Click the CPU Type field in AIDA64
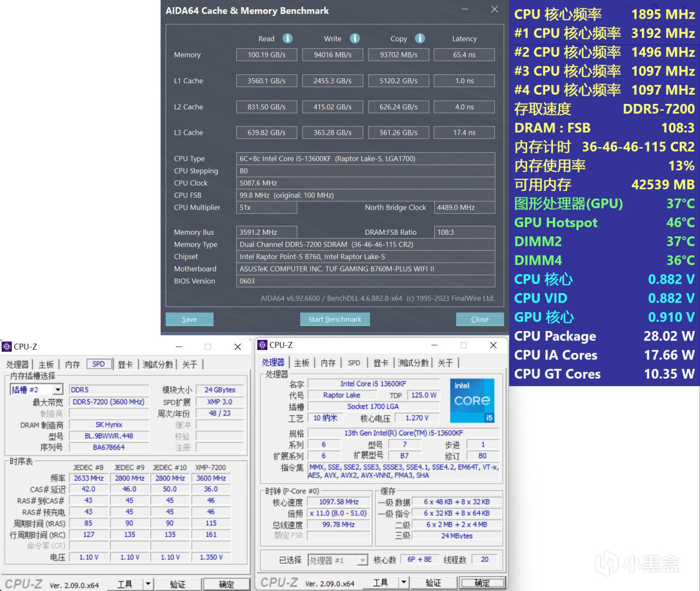Viewport: 700px width, 591px height. 366,159
